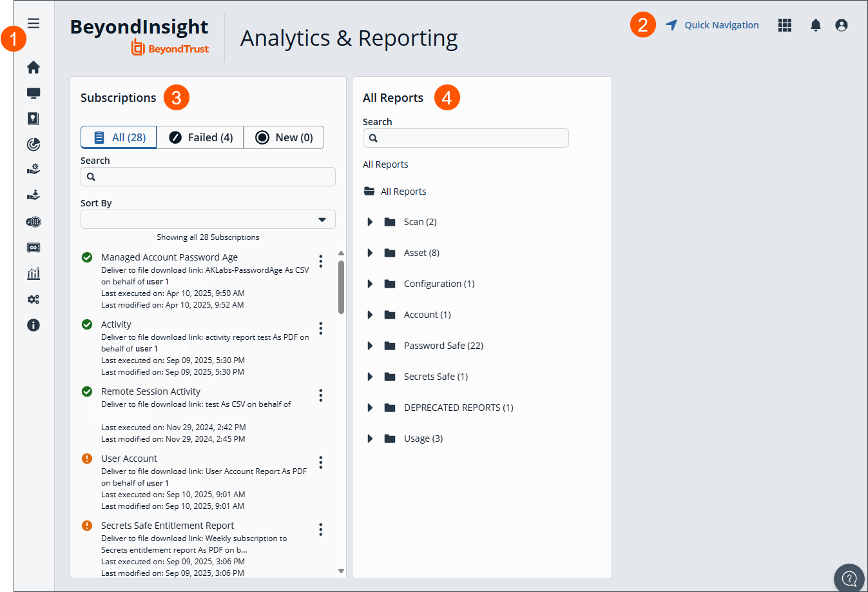Expand the Configuration (1) folder
868x592 pixels.
pos(370,284)
